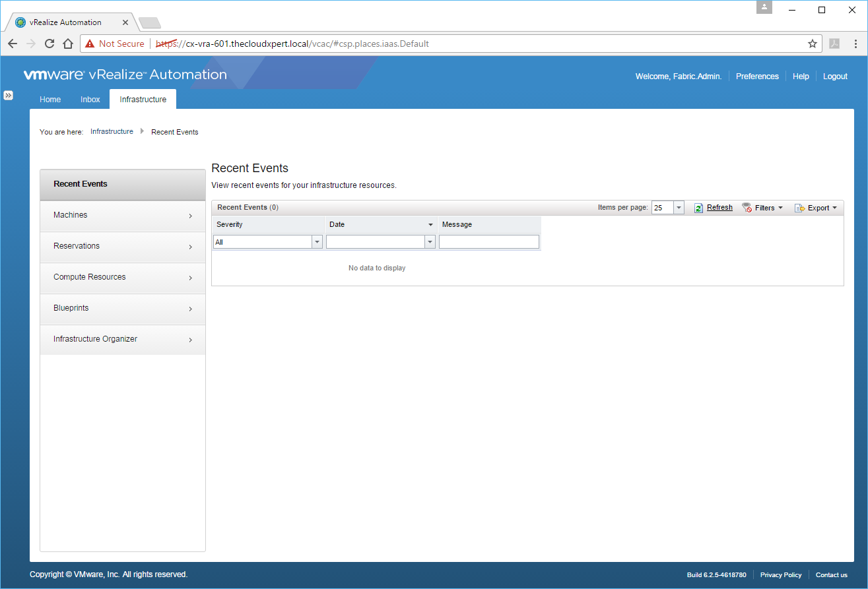Screen dimensions: 868x589
Task: Expand the collapsed side panel arrows
Action: (8, 95)
